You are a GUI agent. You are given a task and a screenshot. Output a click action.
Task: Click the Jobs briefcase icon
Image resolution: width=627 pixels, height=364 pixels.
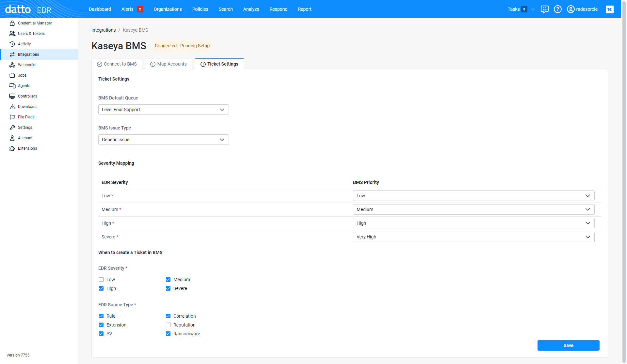(12, 75)
